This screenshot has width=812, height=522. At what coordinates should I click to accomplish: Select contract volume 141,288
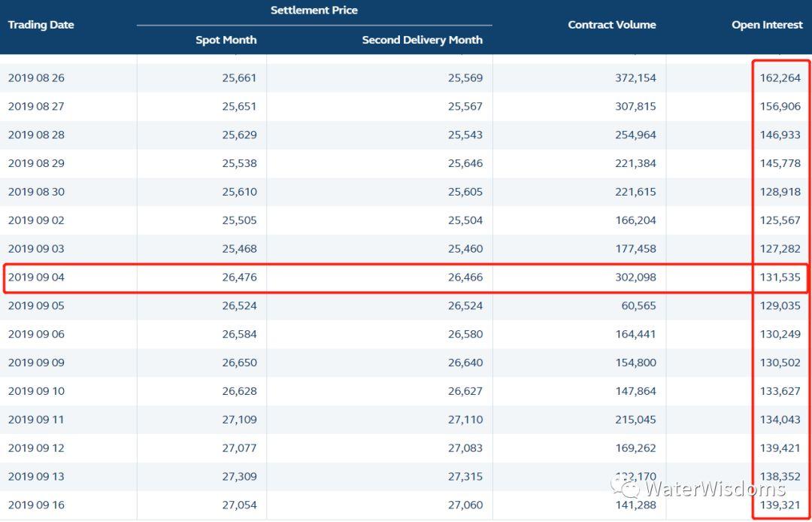pyautogui.click(x=635, y=505)
